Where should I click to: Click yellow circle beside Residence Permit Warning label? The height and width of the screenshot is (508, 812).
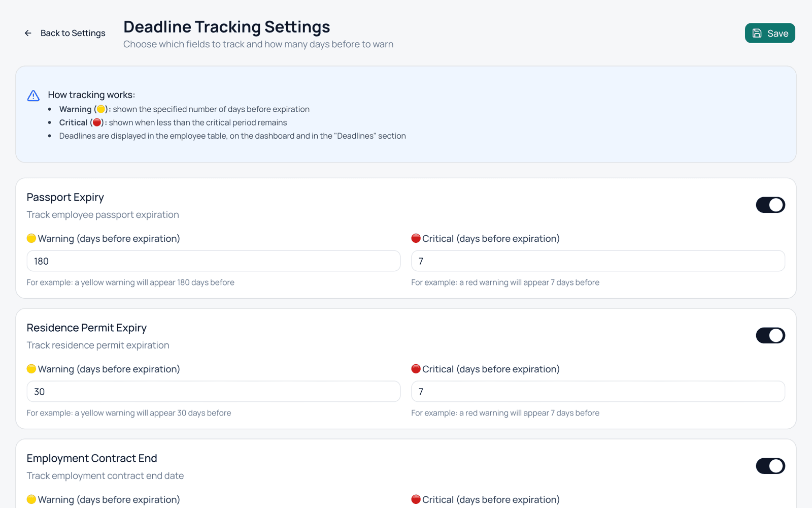pyautogui.click(x=31, y=369)
